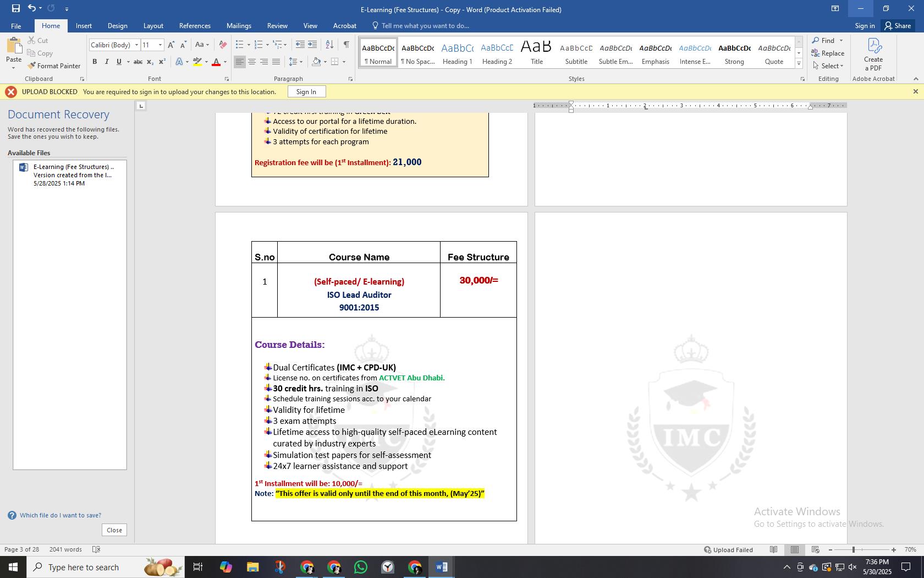
Task: Expand Change Case options
Action: [201, 45]
